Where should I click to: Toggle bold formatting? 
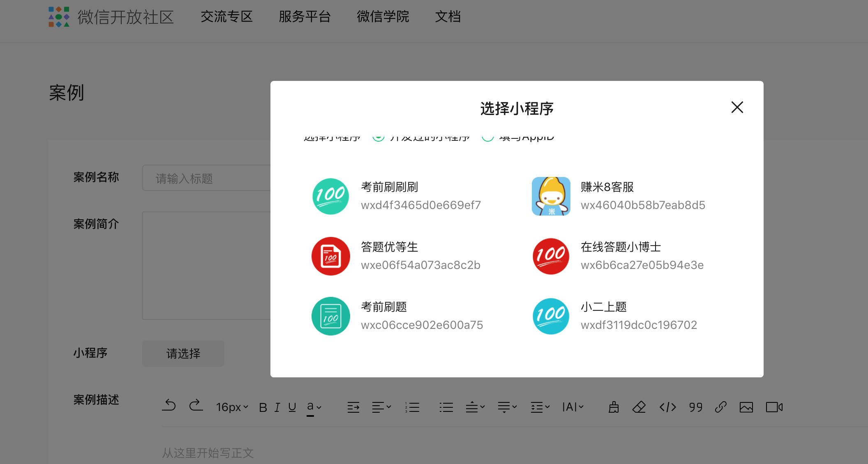click(x=263, y=407)
